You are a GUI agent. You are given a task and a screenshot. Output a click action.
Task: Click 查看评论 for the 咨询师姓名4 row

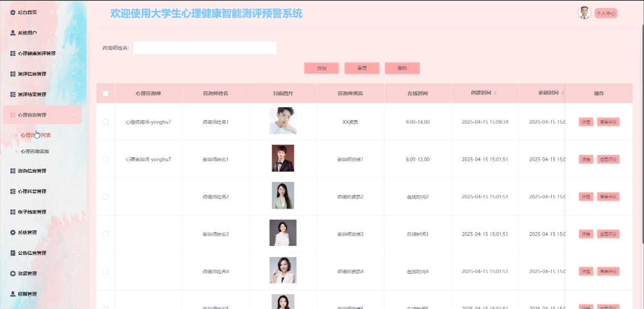point(608,271)
